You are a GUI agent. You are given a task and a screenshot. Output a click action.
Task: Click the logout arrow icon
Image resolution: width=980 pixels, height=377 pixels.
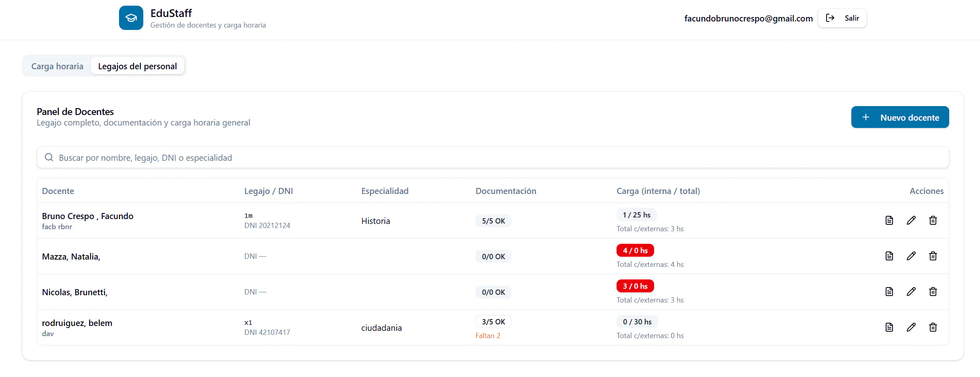click(x=830, y=18)
